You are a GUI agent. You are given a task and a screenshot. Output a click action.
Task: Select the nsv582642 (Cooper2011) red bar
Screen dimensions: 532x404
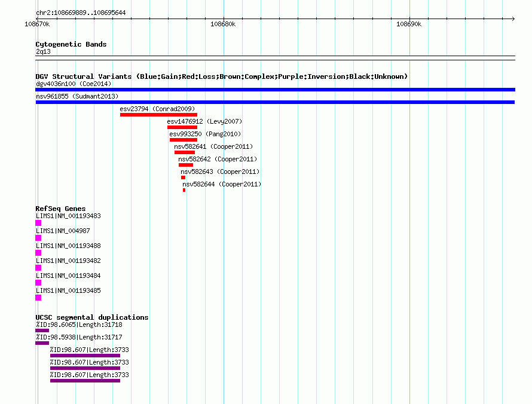coord(186,165)
